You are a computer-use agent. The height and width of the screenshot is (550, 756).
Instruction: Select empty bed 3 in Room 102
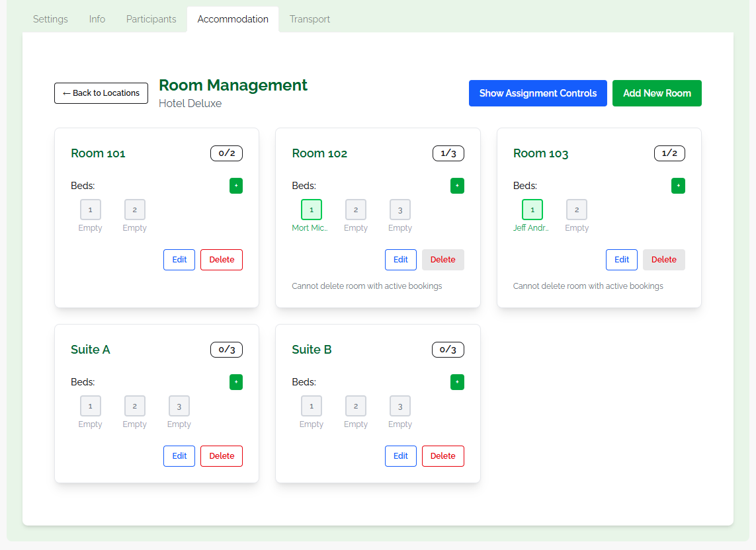400,210
